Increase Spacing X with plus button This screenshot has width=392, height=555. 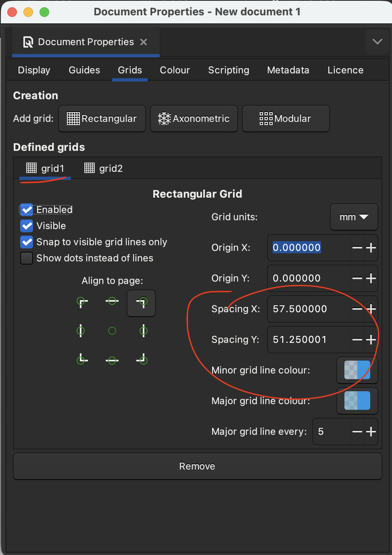371,309
